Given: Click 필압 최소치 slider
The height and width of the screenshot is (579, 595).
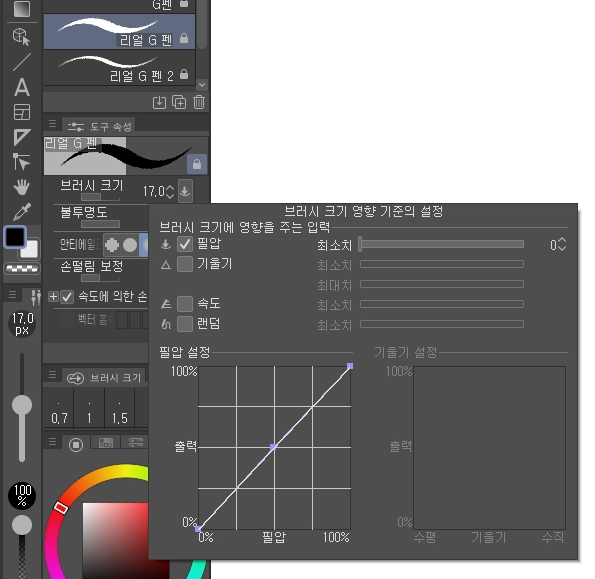Looking at the screenshot, I should pyautogui.click(x=442, y=244).
